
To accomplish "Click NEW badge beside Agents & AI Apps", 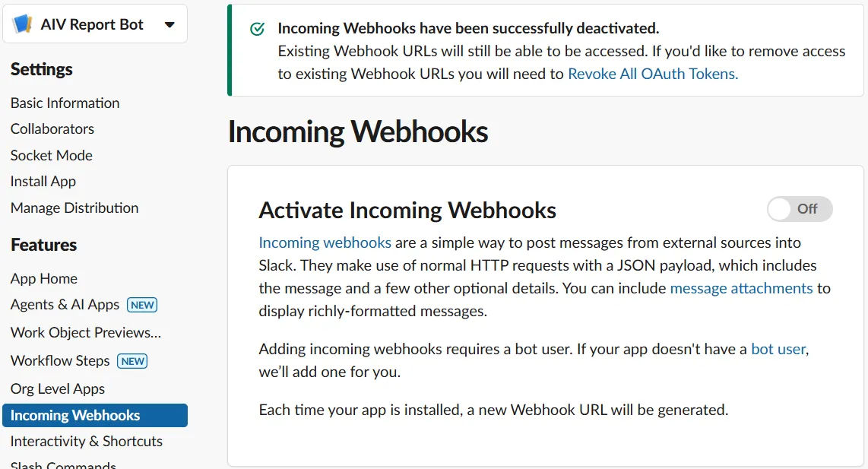I will 142,305.
